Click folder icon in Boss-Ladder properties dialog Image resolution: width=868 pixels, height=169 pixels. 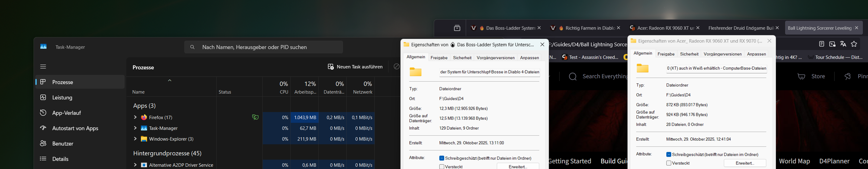tap(415, 72)
